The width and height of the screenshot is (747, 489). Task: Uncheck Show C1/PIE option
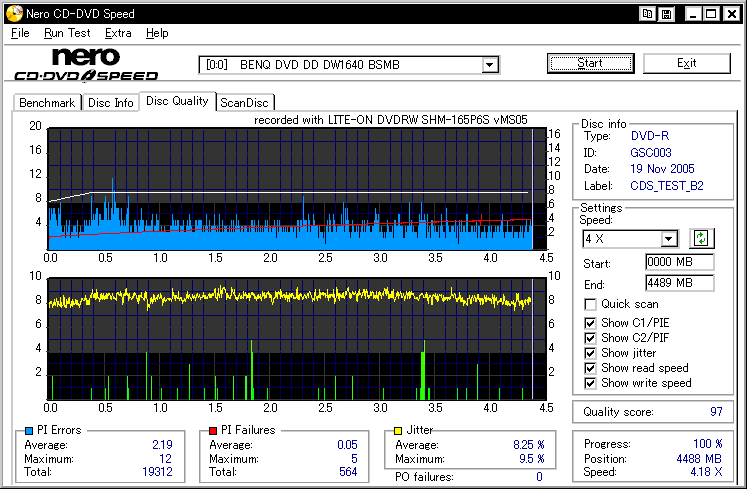coord(591,322)
